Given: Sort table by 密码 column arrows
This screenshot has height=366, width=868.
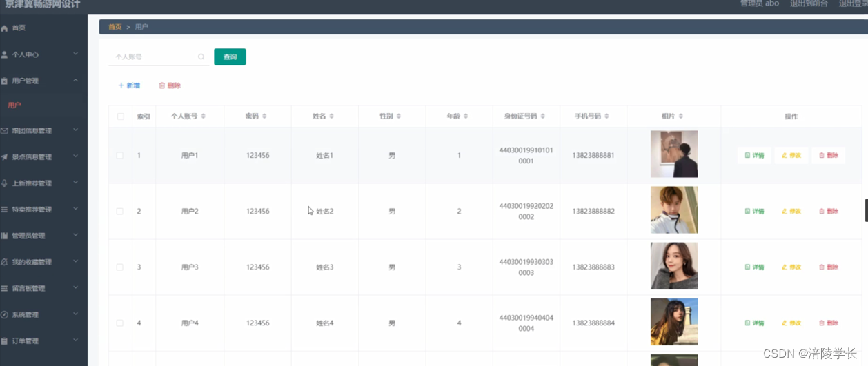Looking at the screenshot, I should pos(264,116).
